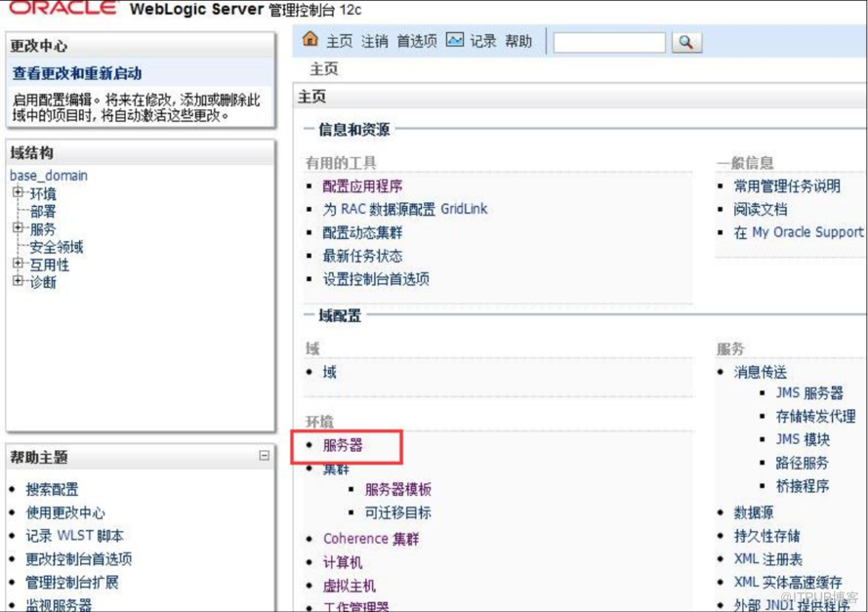
Task: Click the magnifier search button
Action: (686, 42)
